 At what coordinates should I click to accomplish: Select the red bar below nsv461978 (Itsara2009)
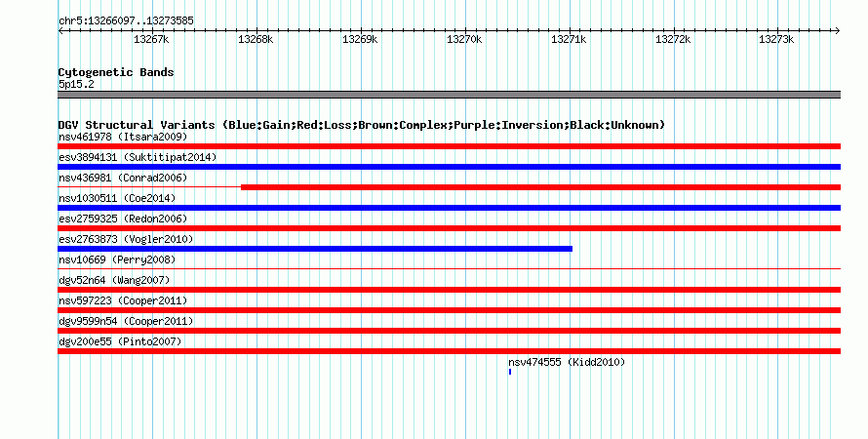(x=449, y=146)
